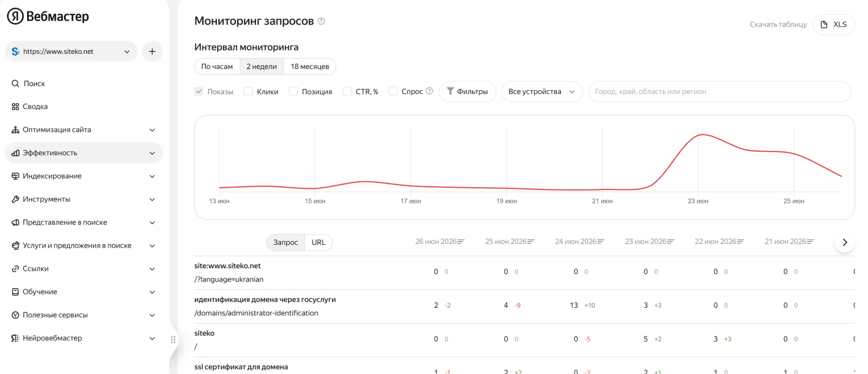Click the Услуги и предложения icon
This screenshot has width=868, height=374.
[x=15, y=246]
